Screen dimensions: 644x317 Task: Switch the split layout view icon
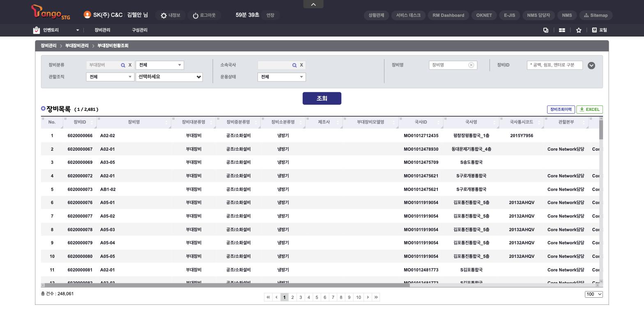[x=562, y=30]
